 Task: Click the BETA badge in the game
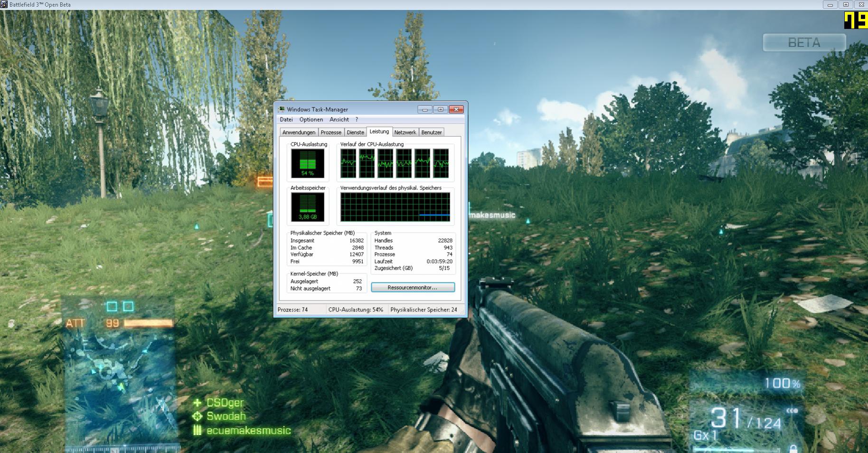pos(804,43)
